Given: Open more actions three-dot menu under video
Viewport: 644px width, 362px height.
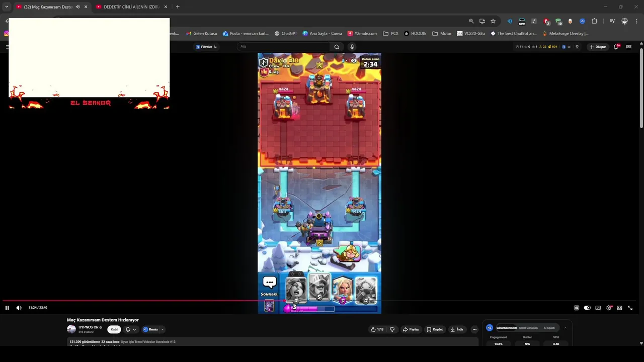Looking at the screenshot, I should (474, 329).
